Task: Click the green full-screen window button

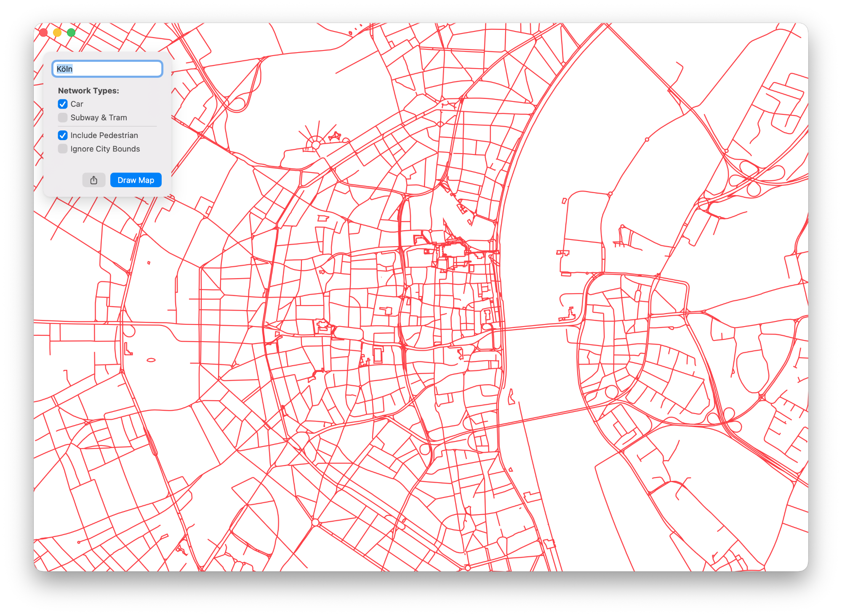Action: tap(71, 32)
